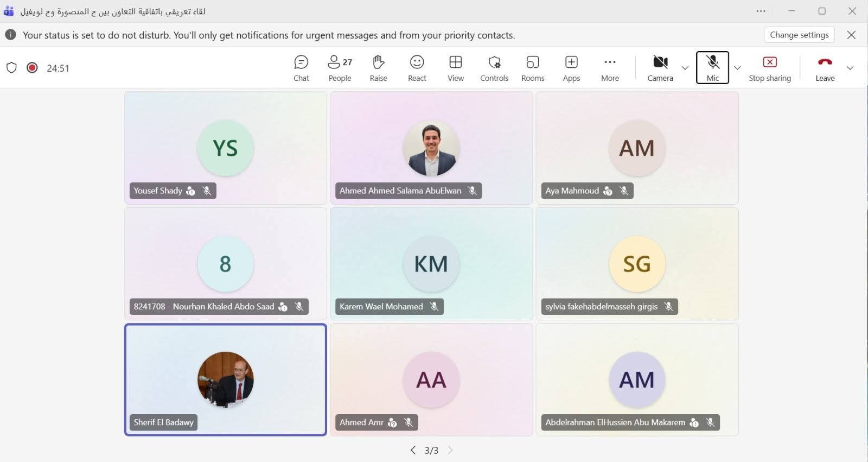Expand the Leave options arrow

(x=850, y=68)
